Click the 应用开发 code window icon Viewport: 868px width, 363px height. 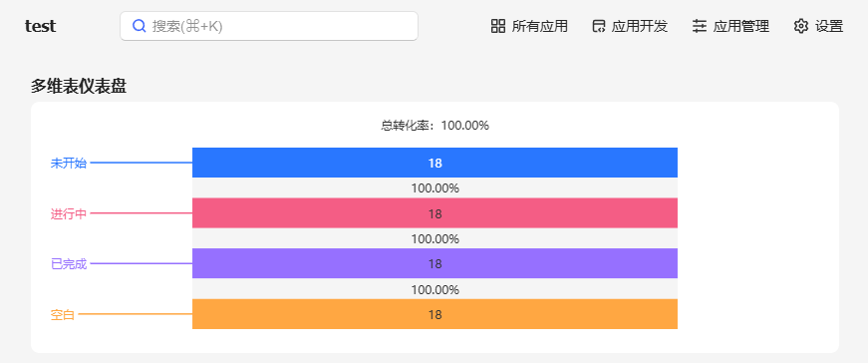(598, 26)
